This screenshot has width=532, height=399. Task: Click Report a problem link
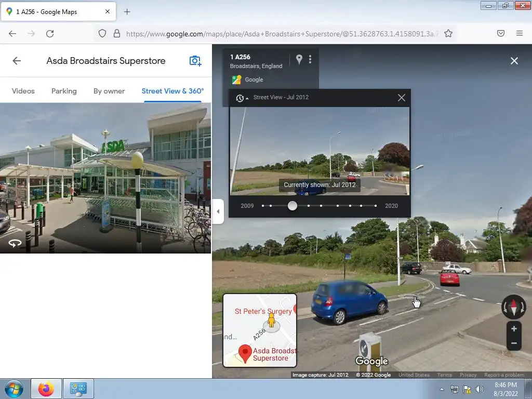pyautogui.click(x=504, y=375)
